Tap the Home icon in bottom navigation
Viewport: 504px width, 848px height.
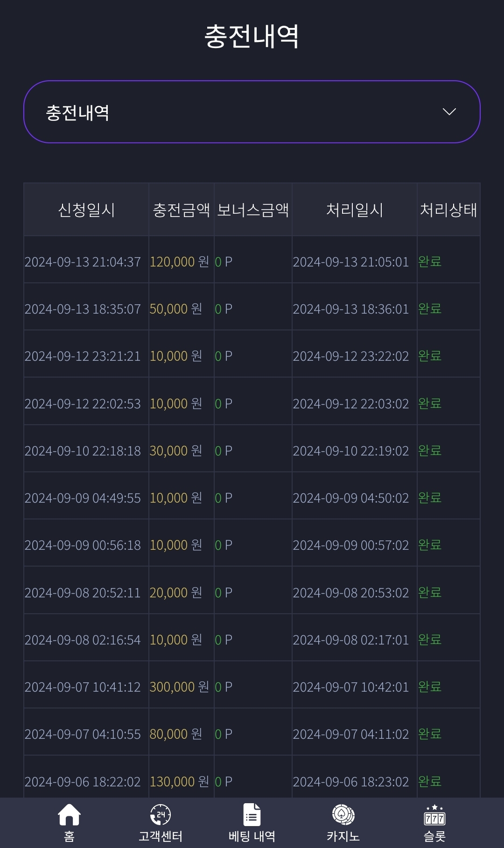point(69,815)
